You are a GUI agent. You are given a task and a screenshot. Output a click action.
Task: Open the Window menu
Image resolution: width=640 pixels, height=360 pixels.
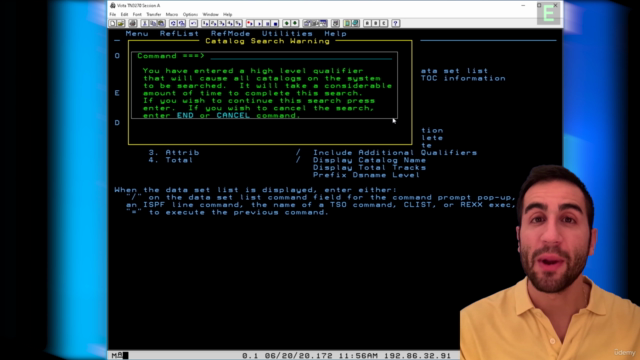coord(211,14)
